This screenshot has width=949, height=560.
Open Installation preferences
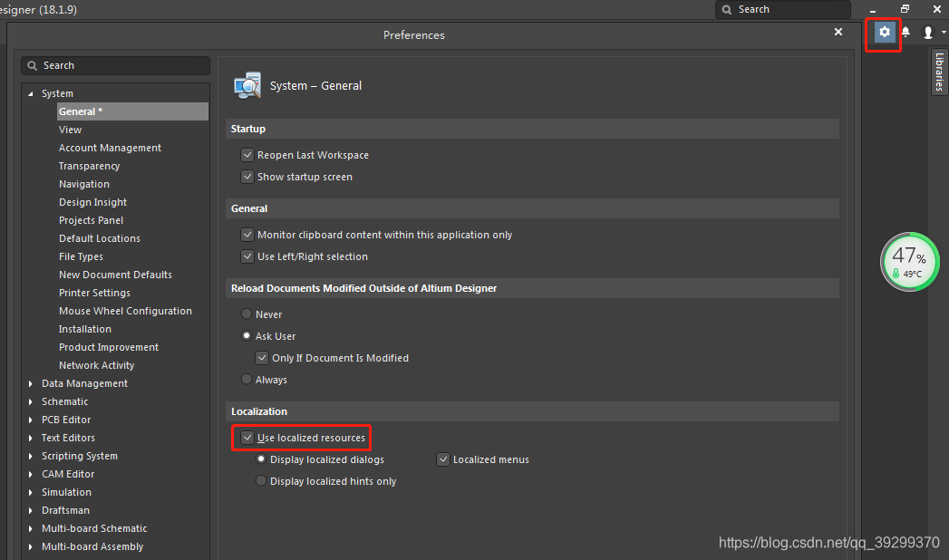(x=84, y=329)
